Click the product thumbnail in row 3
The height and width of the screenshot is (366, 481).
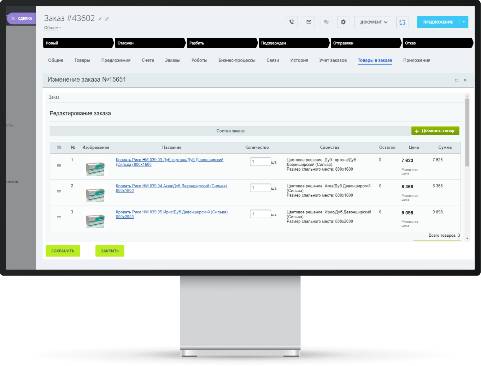tap(95, 221)
